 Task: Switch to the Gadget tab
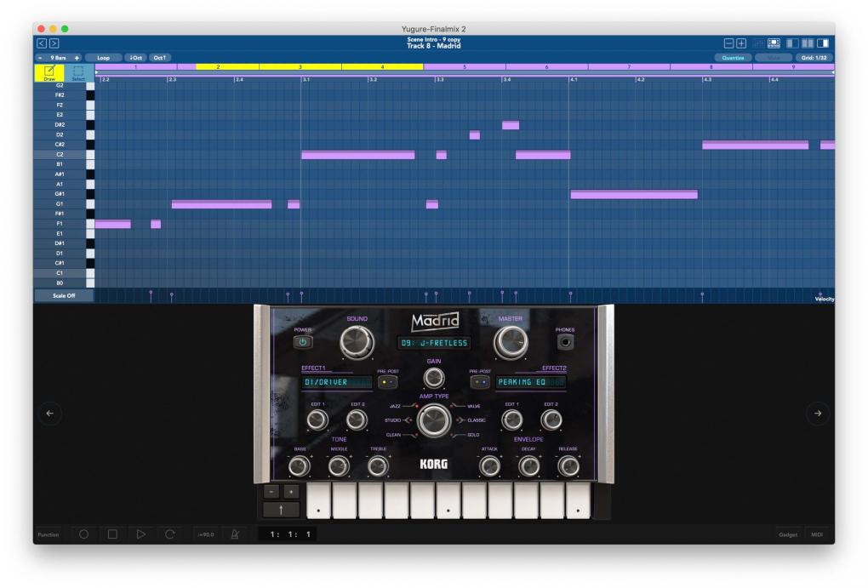point(788,534)
